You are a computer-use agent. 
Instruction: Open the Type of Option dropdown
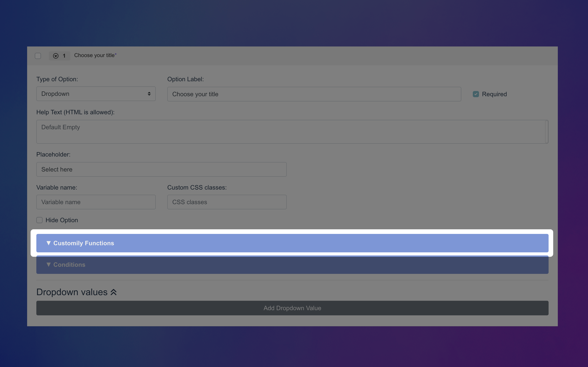(x=96, y=94)
